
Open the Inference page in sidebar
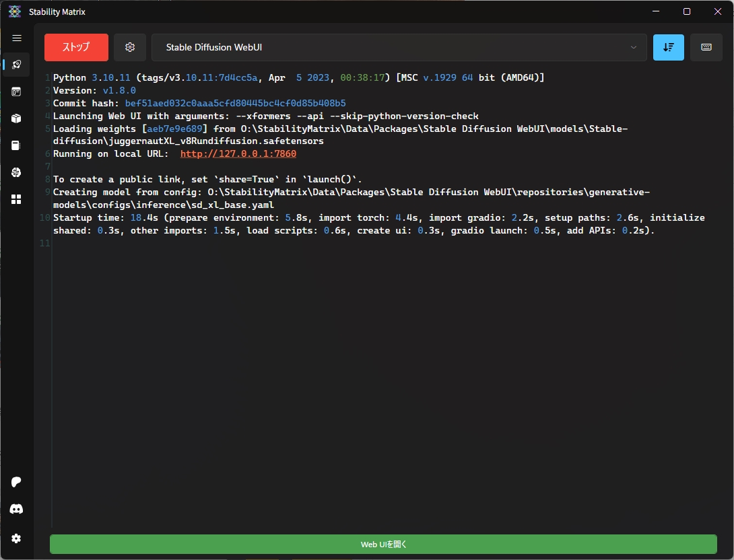coord(17,92)
